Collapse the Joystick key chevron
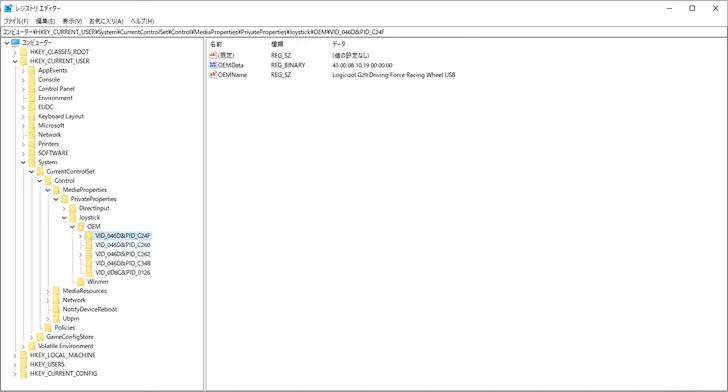The width and height of the screenshot is (728, 392). coord(64,217)
